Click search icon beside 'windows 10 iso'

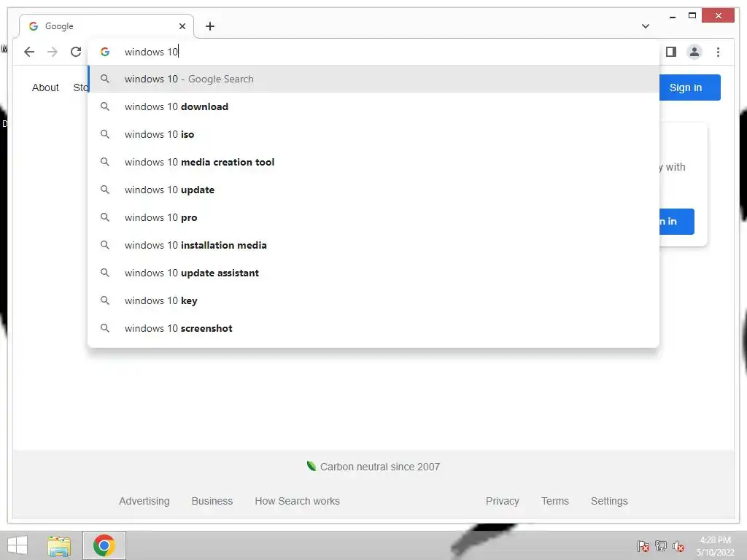pos(105,134)
